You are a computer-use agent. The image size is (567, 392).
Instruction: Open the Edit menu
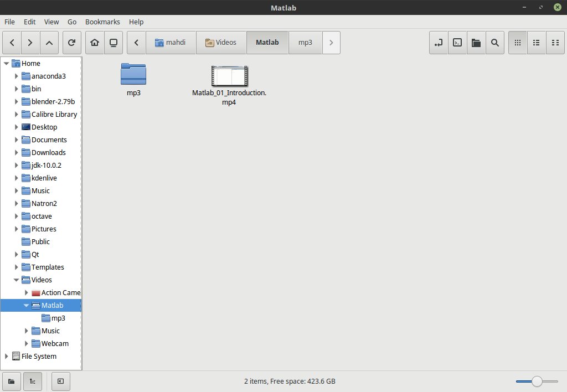(x=30, y=22)
